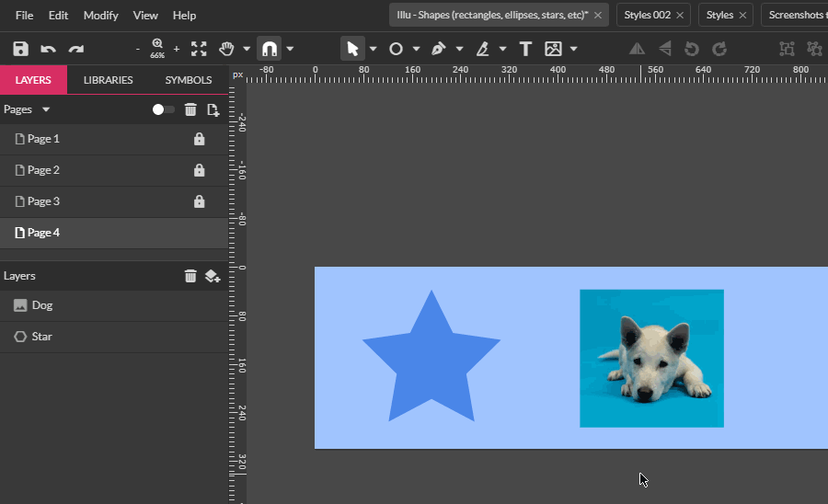Open the Modify menu

[101, 16]
